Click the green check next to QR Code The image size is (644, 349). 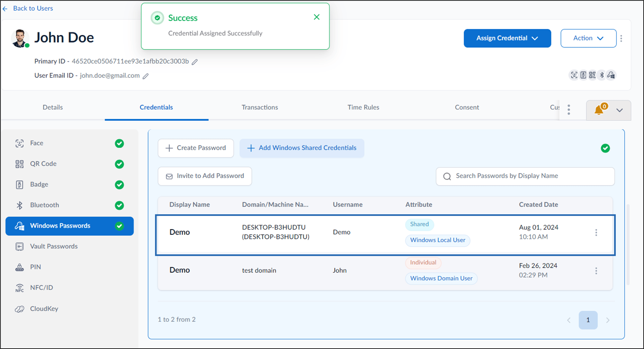120,164
